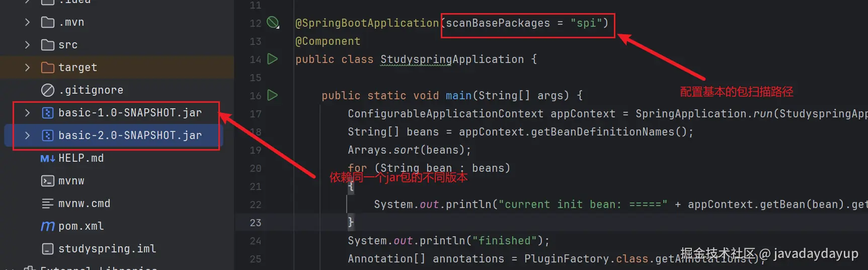Open studyspring.iml file
The width and height of the screenshot is (868, 270).
(x=107, y=249)
